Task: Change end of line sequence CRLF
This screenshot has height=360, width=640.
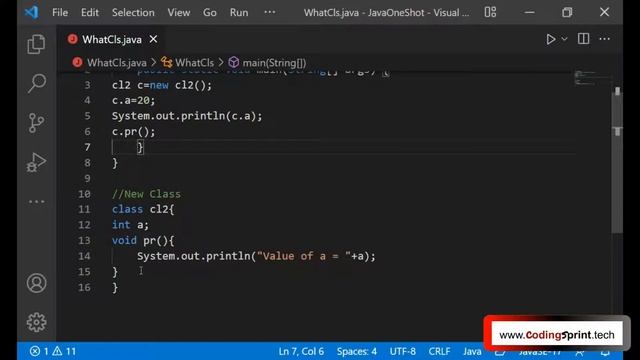Action: [x=439, y=351]
